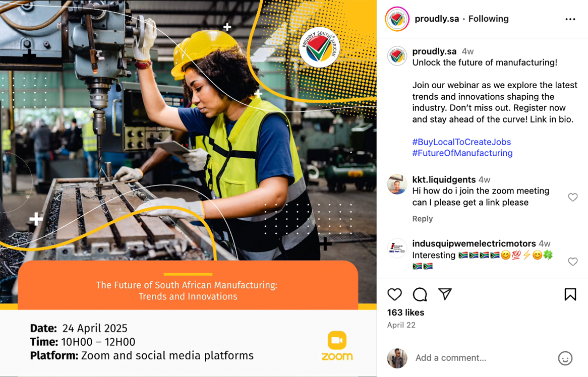
Task: Reply to kkt.liquidgents comment
Action: point(423,219)
